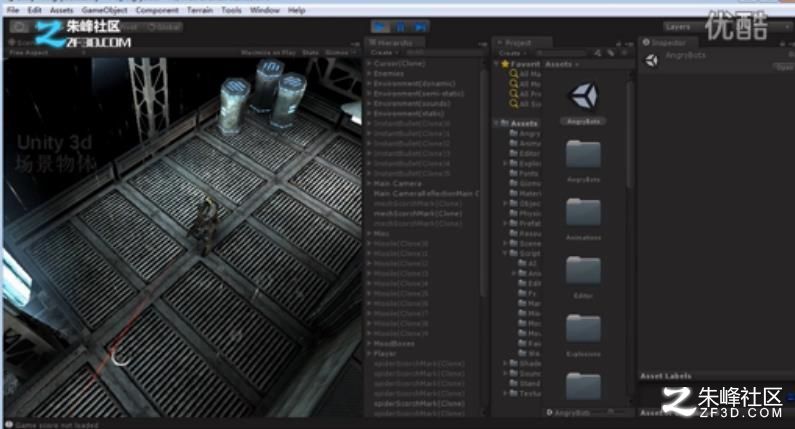Image resolution: width=795 pixels, height=429 pixels.
Task: Click the Asset Labels header in Inspector
Action: 666,376
